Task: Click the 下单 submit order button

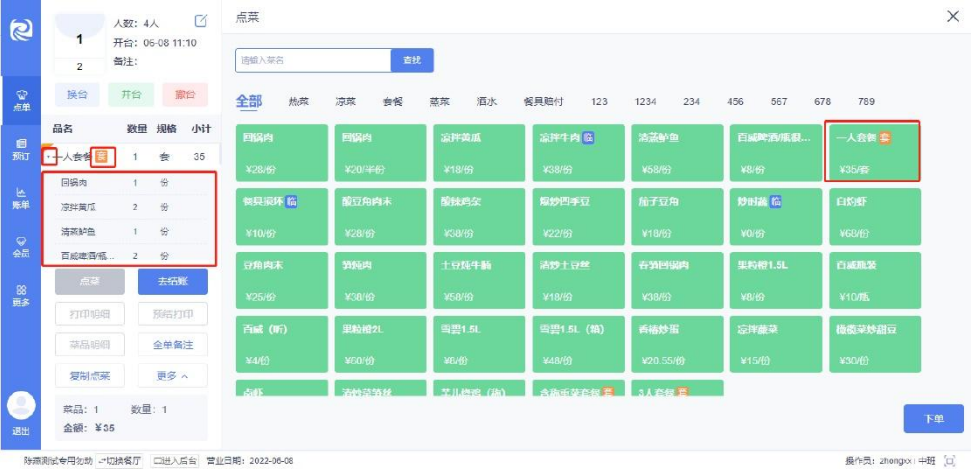Action: [x=933, y=419]
